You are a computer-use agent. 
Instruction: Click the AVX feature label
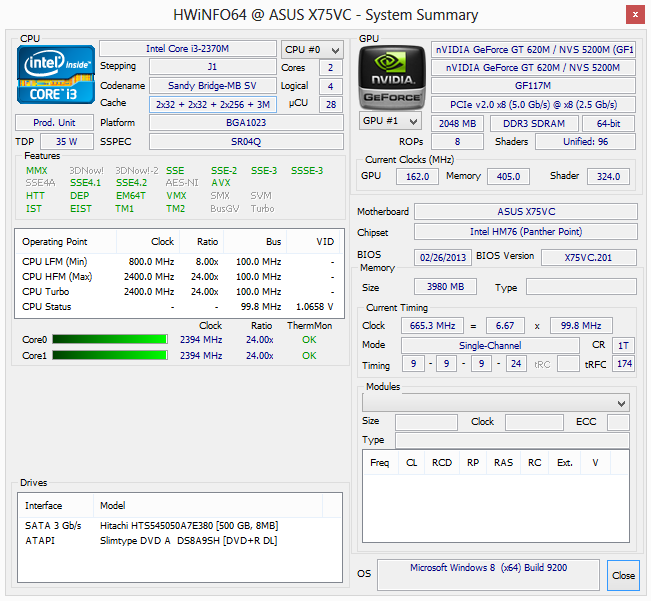(221, 183)
